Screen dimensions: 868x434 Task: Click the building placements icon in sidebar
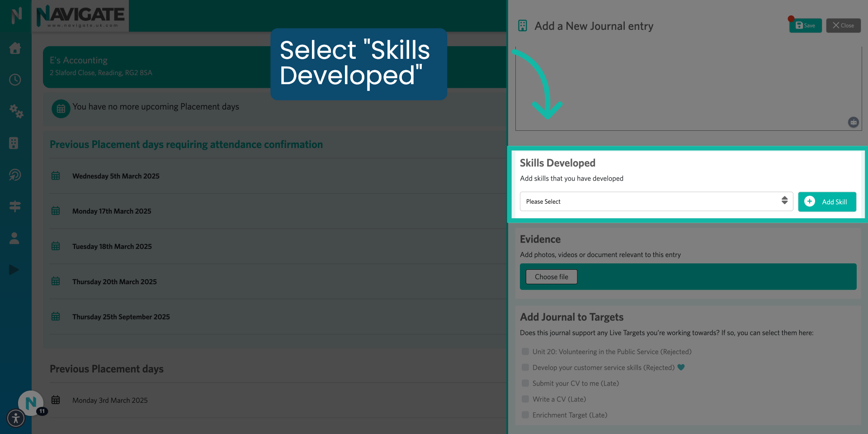(x=15, y=143)
